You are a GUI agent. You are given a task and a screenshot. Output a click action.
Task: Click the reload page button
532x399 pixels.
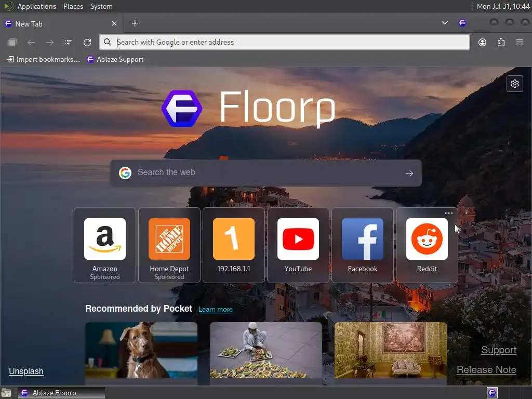tap(87, 43)
